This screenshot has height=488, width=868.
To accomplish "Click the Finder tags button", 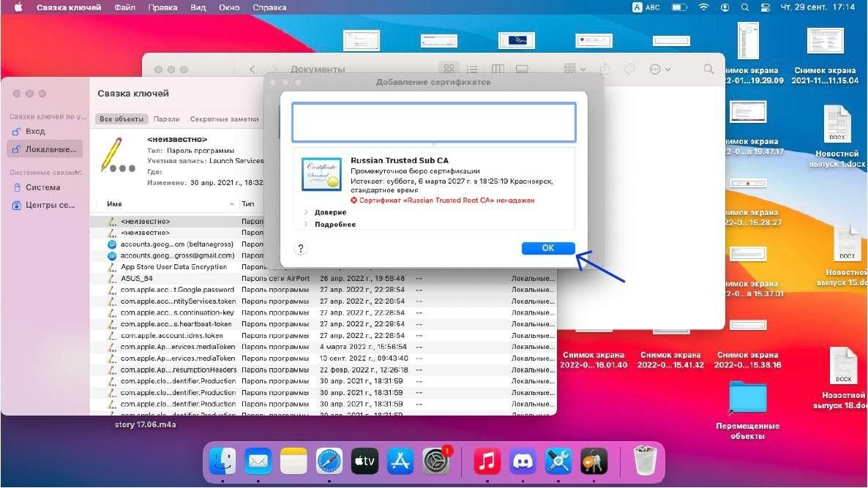I will coord(629,70).
